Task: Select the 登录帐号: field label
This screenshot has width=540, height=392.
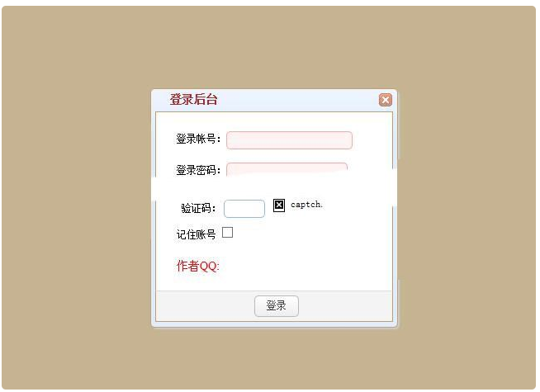Action: coord(198,139)
